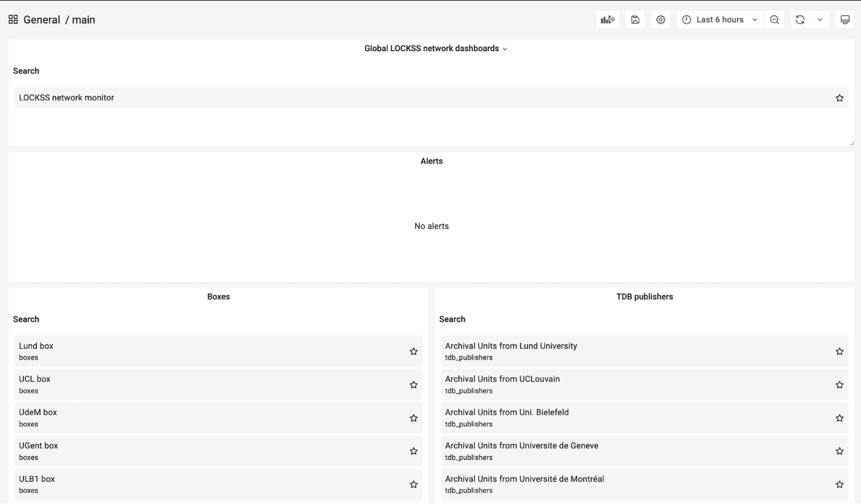
Task: Open Archival Units from Uni. Bielefeld
Action: 506,412
